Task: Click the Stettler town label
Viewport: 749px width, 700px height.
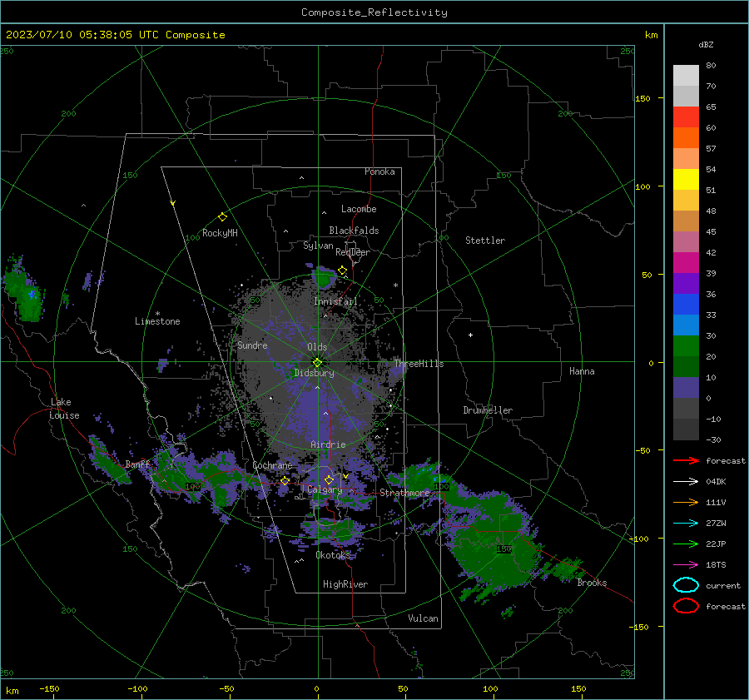Action: 485,241
